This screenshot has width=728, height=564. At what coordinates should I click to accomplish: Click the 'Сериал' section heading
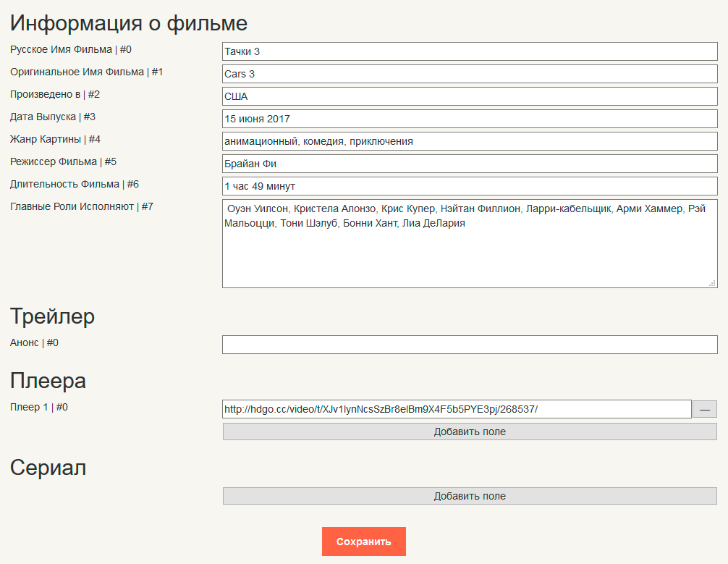[x=48, y=468]
